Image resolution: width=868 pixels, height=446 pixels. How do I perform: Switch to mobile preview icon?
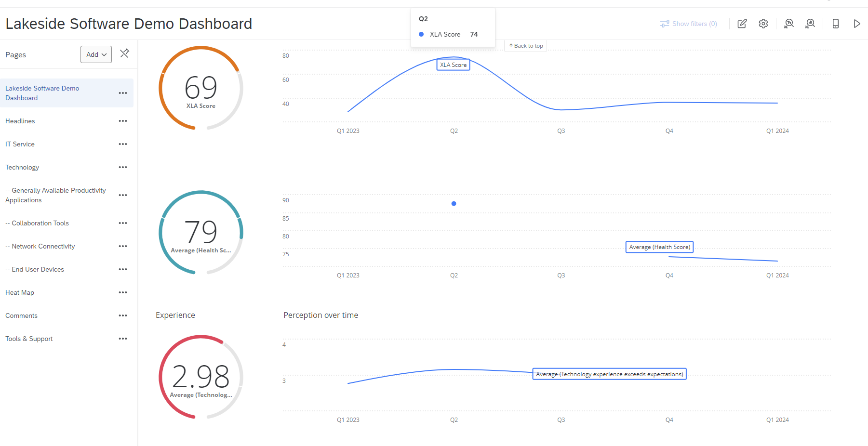(836, 24)
